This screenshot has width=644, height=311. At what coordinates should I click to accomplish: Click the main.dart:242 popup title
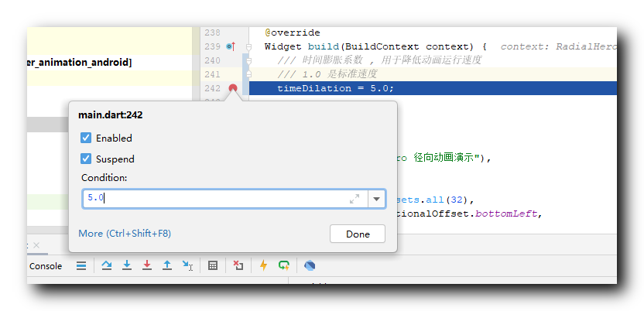tap(110, 114)
